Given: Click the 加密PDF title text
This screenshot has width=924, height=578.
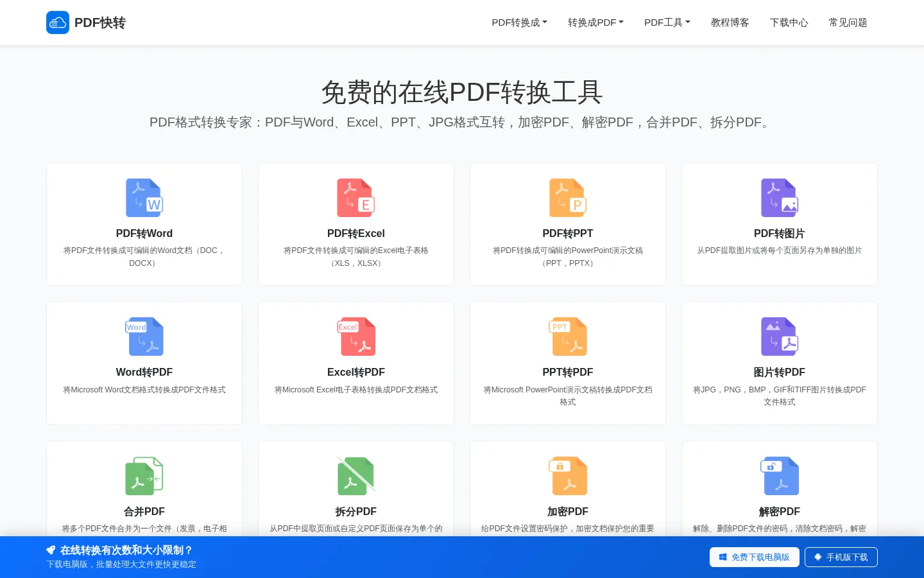Looking at the screenshot, I should click(x=568, y=511).
